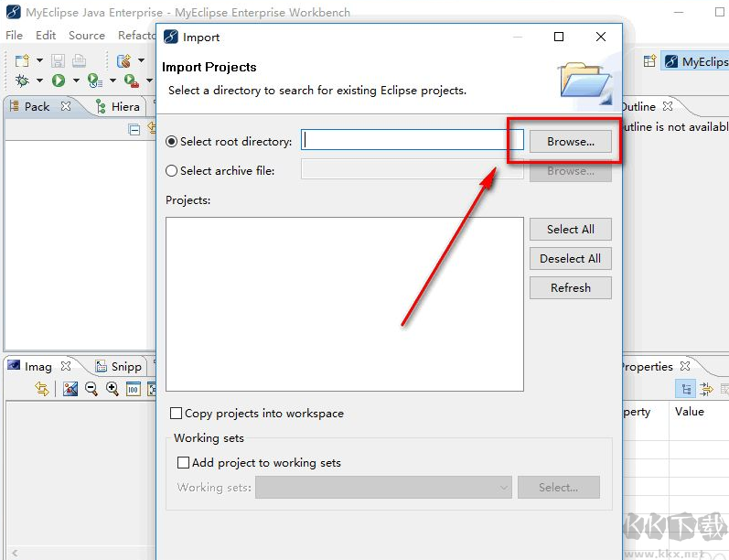Choose the 'Select archive file' radio option
729x560 pixels.
point(172,170)
